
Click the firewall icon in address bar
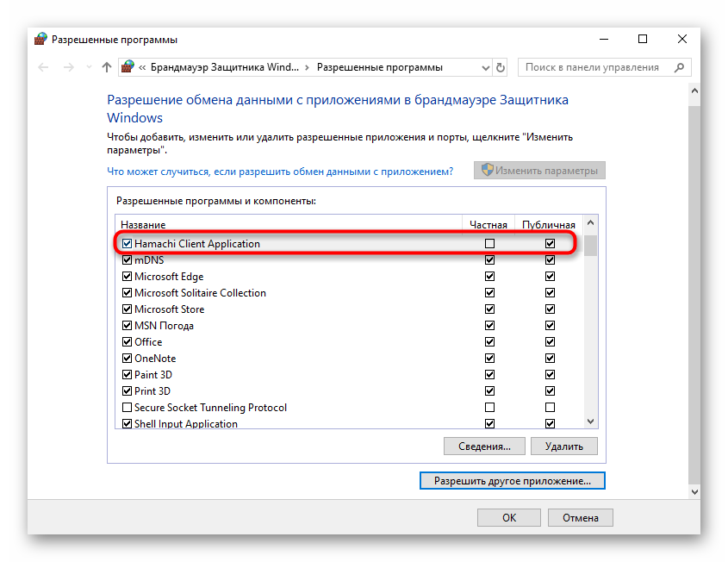(x=128, y=67)
